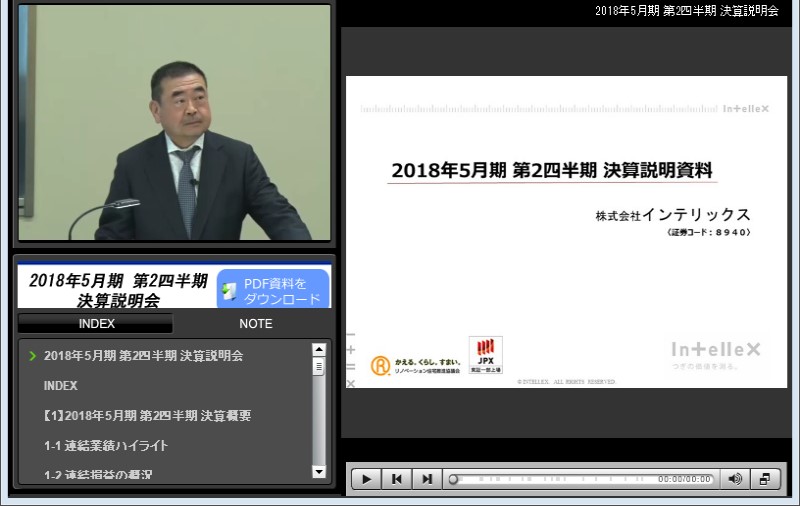The image size is (800, 506).
Task: Click the JPX logo on the slide
Action: (x=486, y=355)
